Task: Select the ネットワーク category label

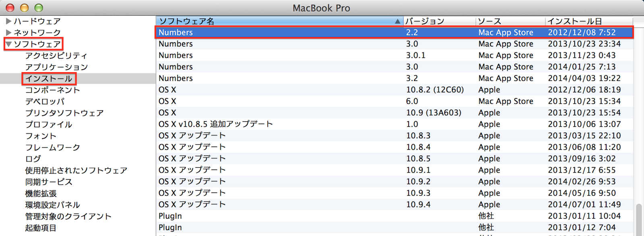Action: [37, 32]
